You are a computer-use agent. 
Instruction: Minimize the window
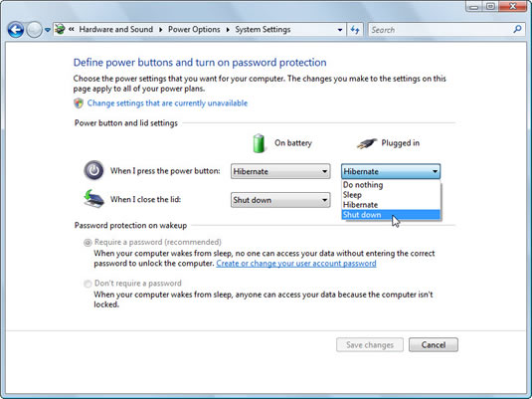pos(474,6)
